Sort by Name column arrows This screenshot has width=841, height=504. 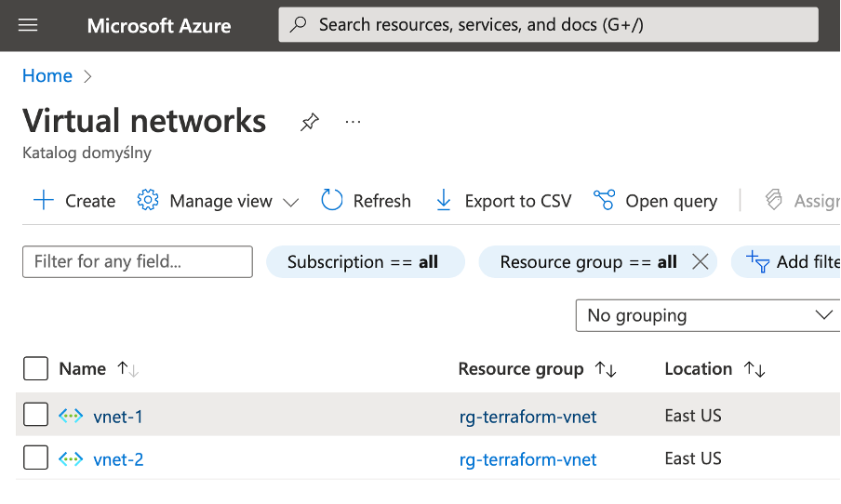coord(128,369)
